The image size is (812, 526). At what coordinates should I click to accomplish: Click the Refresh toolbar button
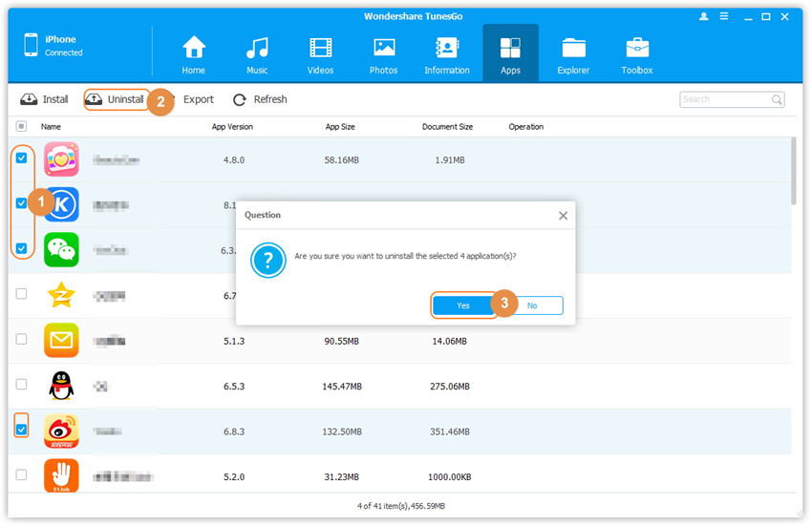(x=260, y=99)
